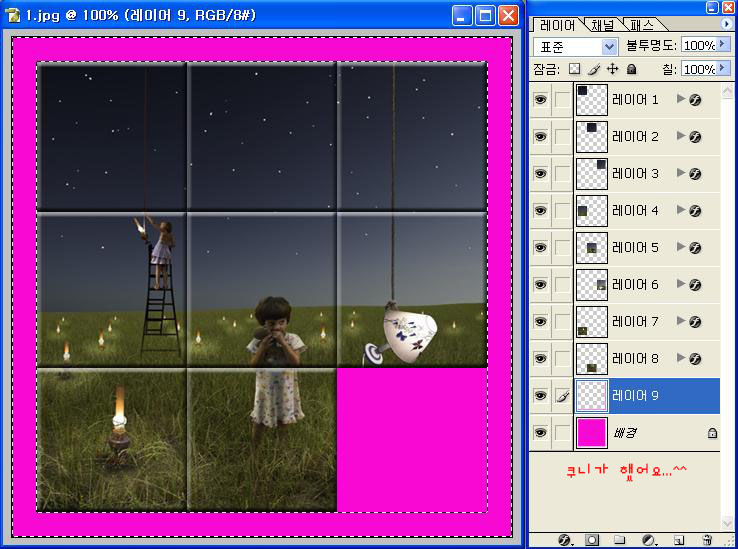
Task: Hide 레이어 2 with its eye icon
Action: [x=540, y=137]
